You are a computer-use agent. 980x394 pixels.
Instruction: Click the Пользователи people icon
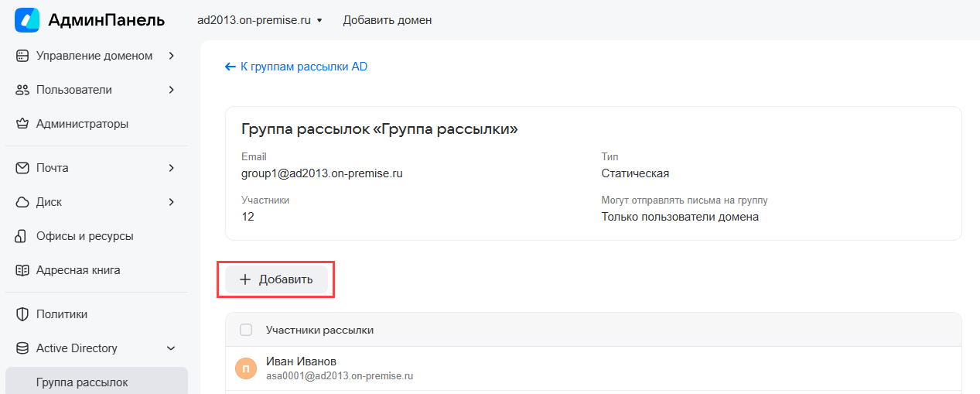point(22,90)
